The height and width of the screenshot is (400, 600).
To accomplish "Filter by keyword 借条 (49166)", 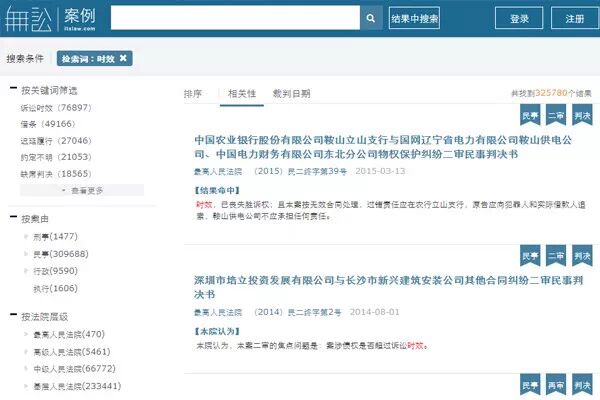I will [48, 124].
